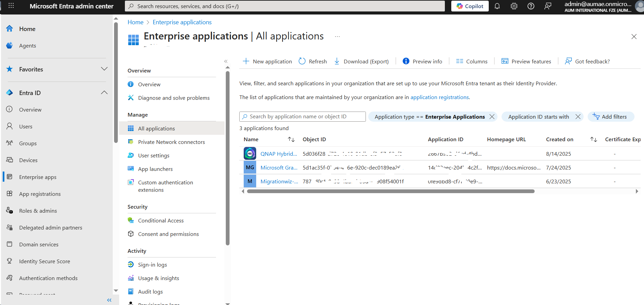The image size is (644, 305).
Task: Launch Copilot
Action: point(470,6)
